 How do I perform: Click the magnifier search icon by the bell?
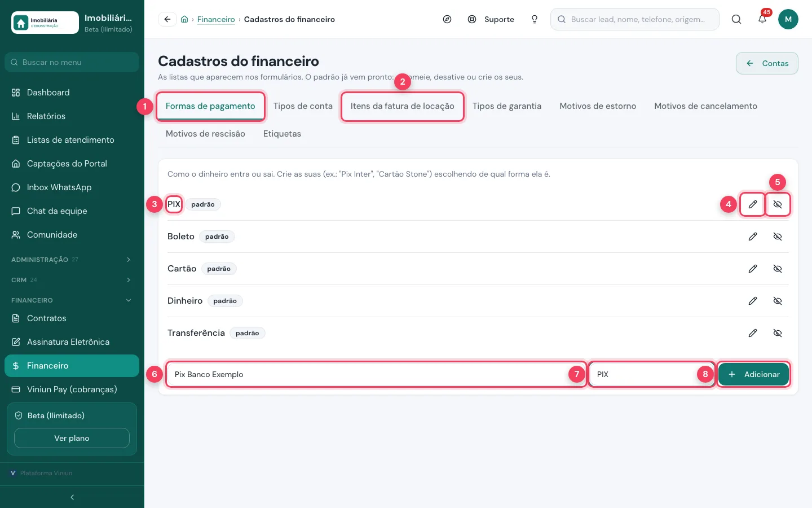pos(736,19)
